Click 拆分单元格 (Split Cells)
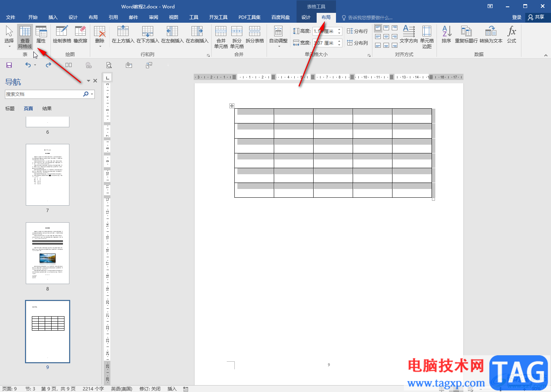 (x=237, y=37)
